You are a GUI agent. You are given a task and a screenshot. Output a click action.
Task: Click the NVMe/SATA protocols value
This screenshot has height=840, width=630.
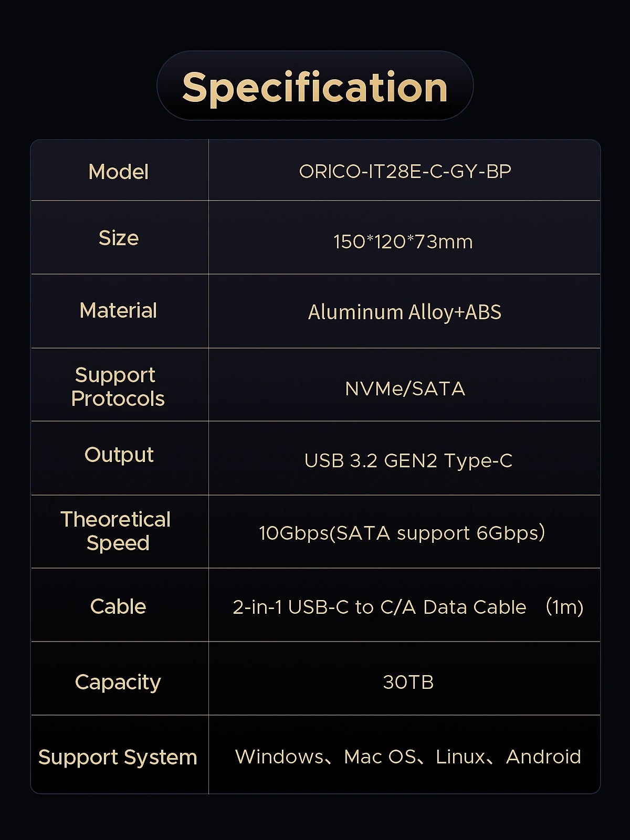coord(405,388)
